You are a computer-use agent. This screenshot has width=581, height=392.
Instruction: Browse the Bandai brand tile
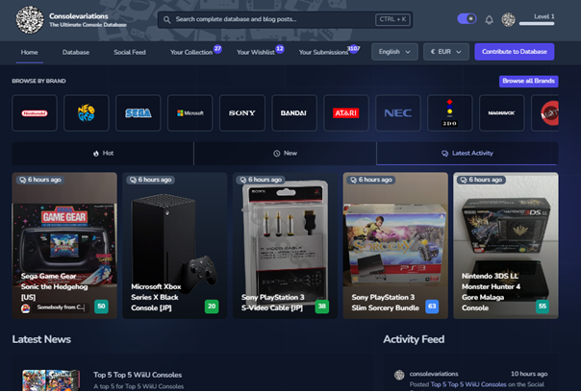click(294, 113)
